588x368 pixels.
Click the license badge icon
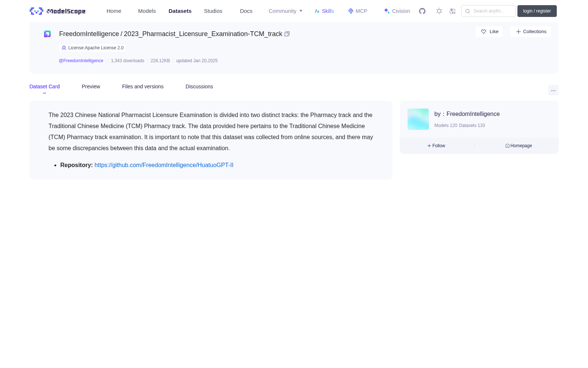coord(64,48)
